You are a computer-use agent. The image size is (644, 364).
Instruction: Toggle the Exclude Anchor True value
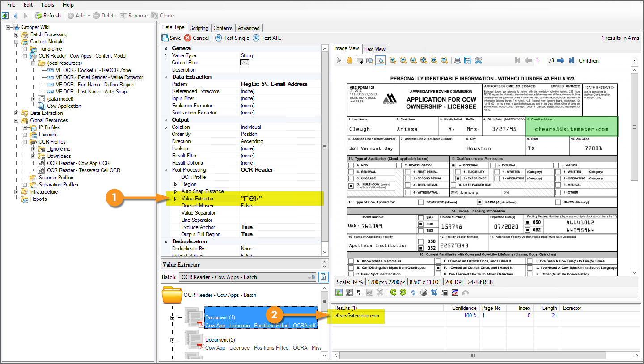[x=247, y=227]
